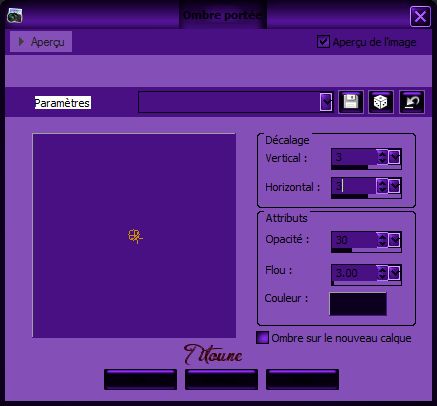437x406 pixels.
Task: Click the save preset floppy disk icon
Action: coord(351,102)
